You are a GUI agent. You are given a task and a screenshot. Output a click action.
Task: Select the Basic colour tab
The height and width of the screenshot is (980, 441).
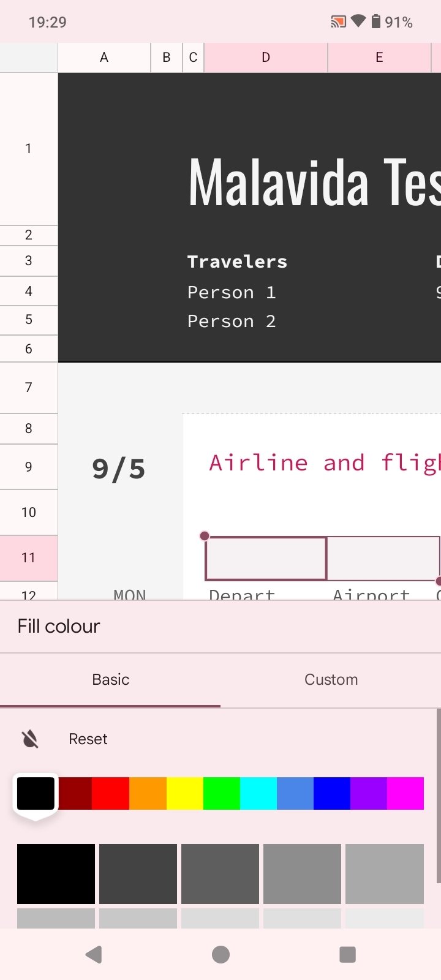pyautogui.click(x=110, y=680)
